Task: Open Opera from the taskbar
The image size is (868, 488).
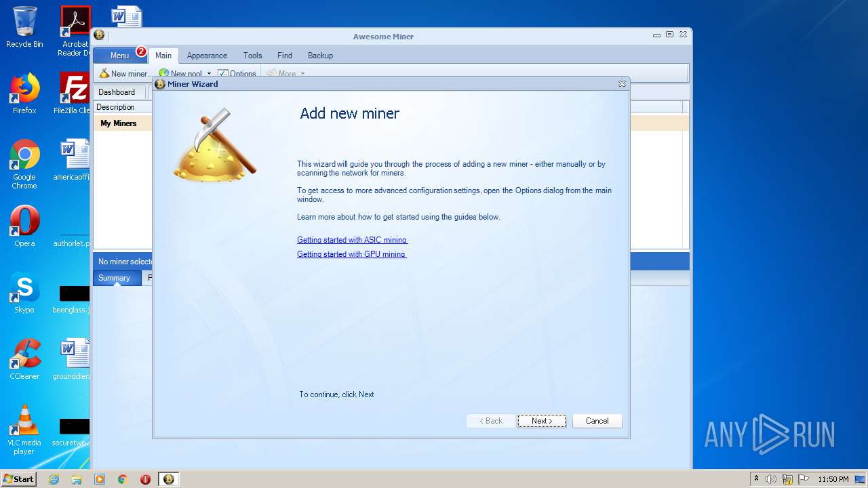Action: coord(145,479)
